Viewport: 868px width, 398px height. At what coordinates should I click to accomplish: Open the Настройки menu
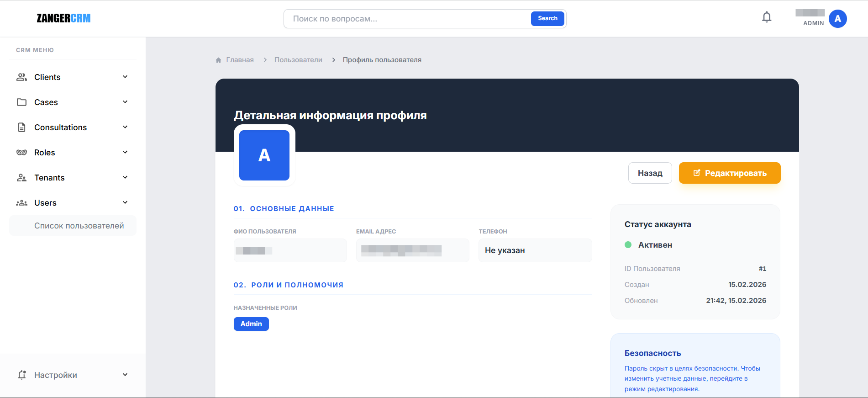pos(73,375)
